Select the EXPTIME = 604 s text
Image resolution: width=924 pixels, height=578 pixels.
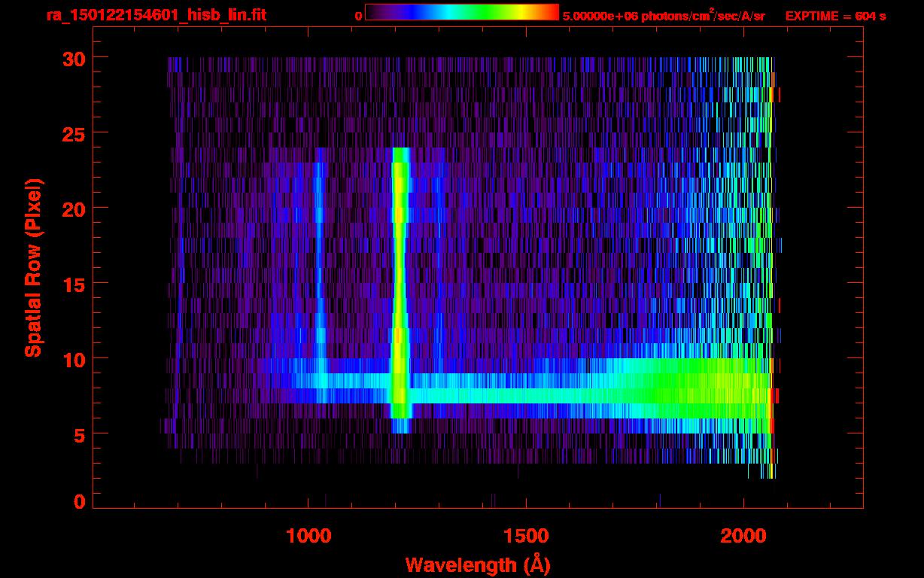(x=835, y=16)
